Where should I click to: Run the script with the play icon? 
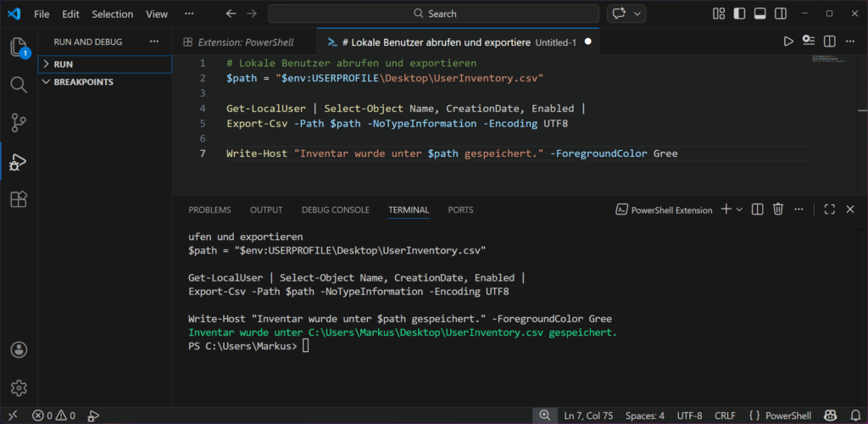[788, 42]
